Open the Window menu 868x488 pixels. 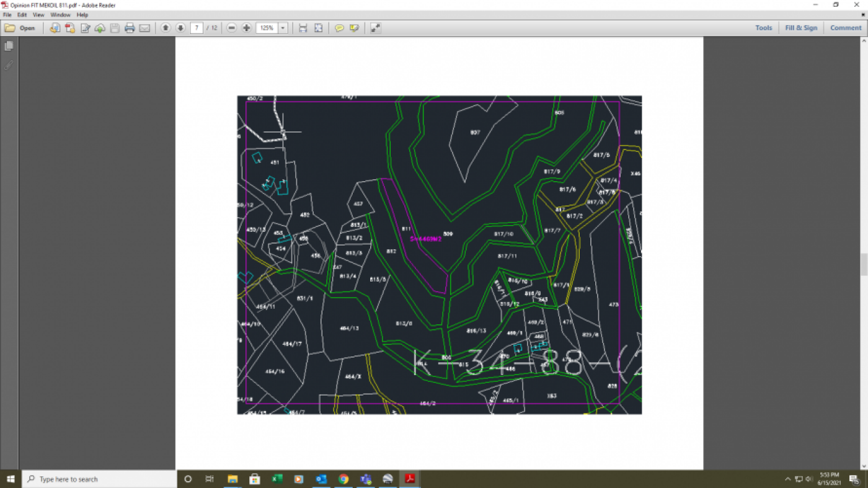click(x=60, y=15)
